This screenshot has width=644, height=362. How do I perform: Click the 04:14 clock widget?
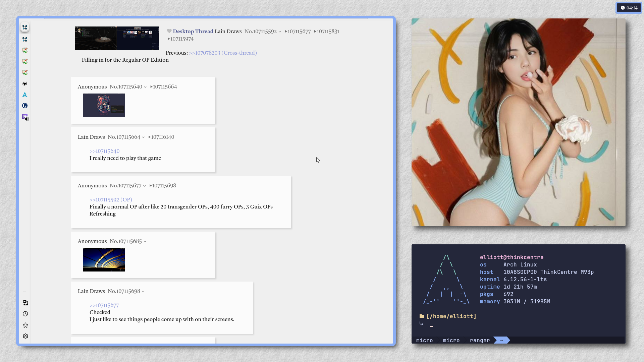(x=629, y=8)
